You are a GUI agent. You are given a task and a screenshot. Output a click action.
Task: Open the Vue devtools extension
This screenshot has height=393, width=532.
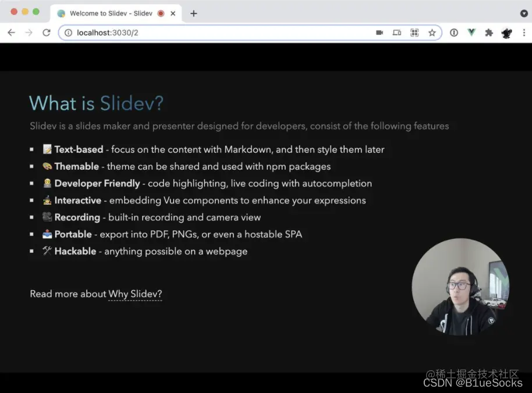[471, 33]
